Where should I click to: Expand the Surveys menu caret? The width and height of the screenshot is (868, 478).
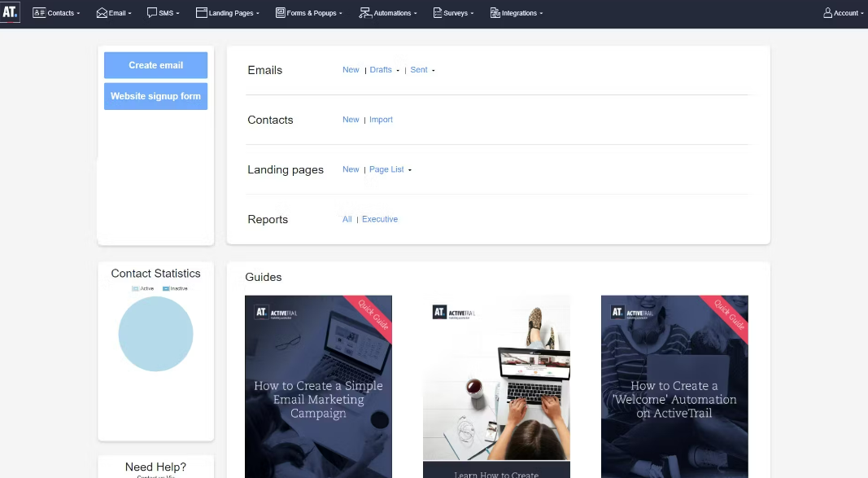pos(472,13)
